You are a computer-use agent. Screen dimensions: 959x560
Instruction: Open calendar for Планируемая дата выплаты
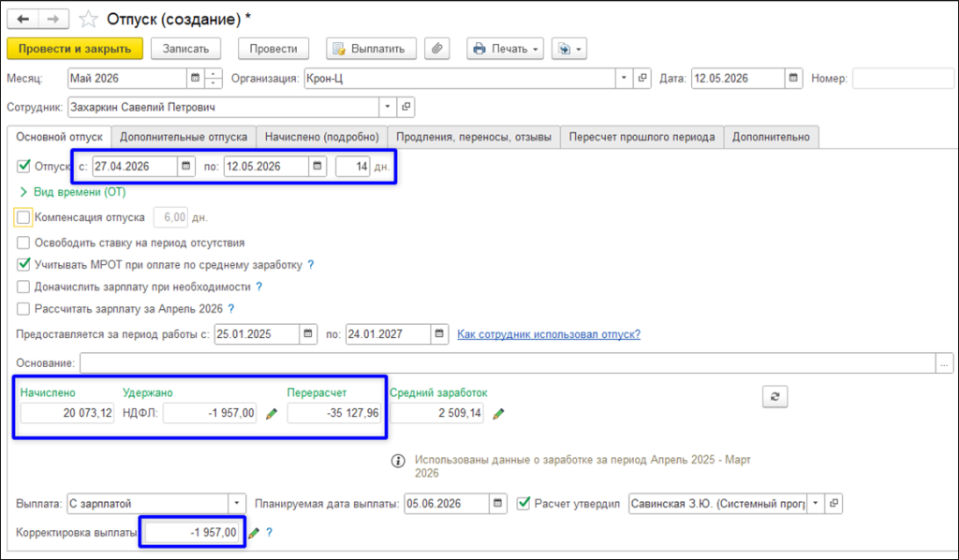click(x=498, y=504)
